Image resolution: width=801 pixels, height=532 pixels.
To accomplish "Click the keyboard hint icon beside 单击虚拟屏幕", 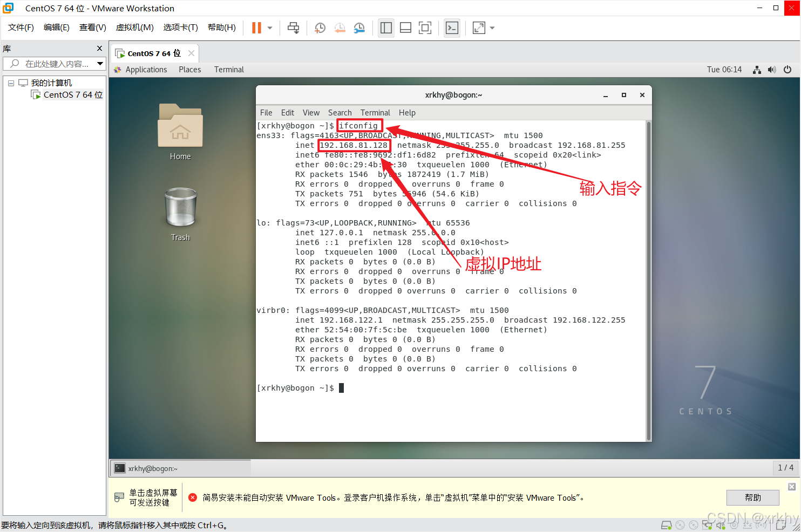I will (x=119, y=497).
